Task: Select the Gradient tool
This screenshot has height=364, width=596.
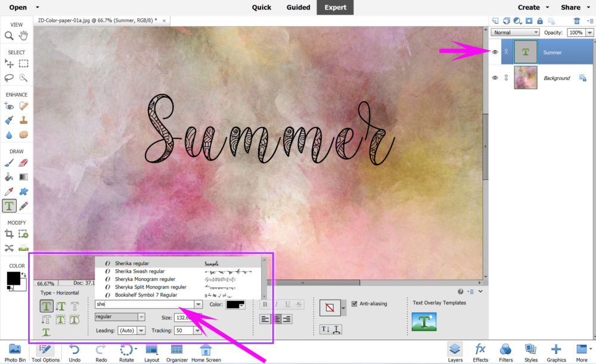Action: click(24, 177)
